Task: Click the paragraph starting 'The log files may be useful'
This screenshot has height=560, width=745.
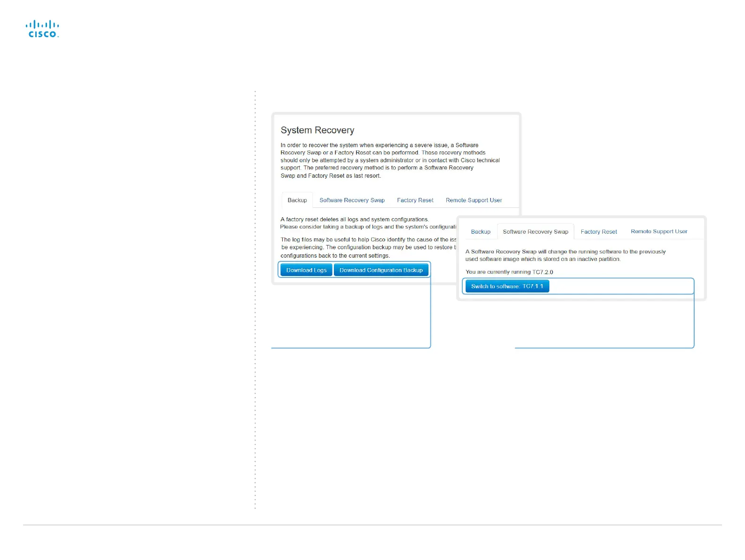Action: [368, 248]
